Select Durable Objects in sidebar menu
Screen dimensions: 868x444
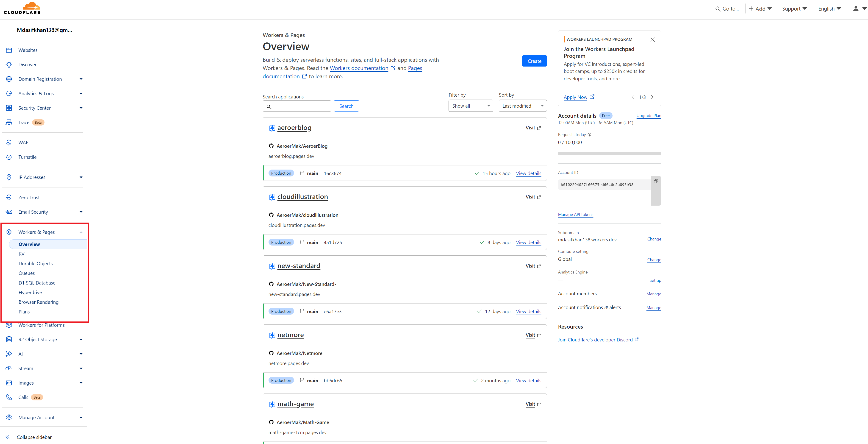(x=36, y=263)
